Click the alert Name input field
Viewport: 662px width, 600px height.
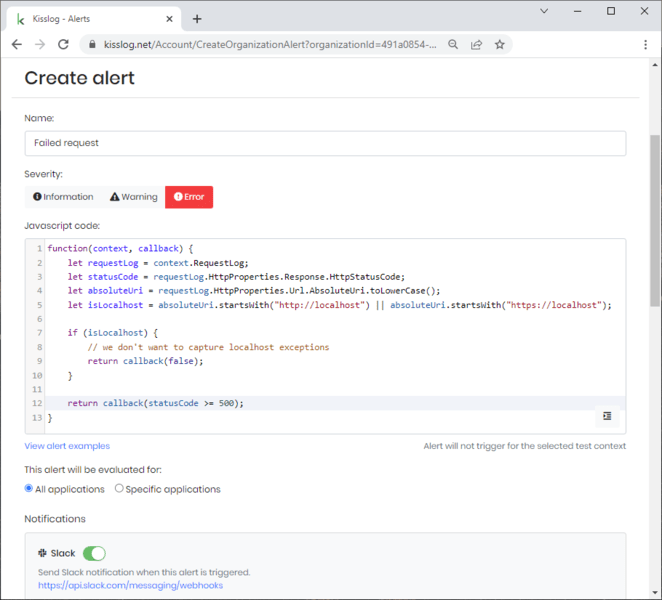click(325, 143)
